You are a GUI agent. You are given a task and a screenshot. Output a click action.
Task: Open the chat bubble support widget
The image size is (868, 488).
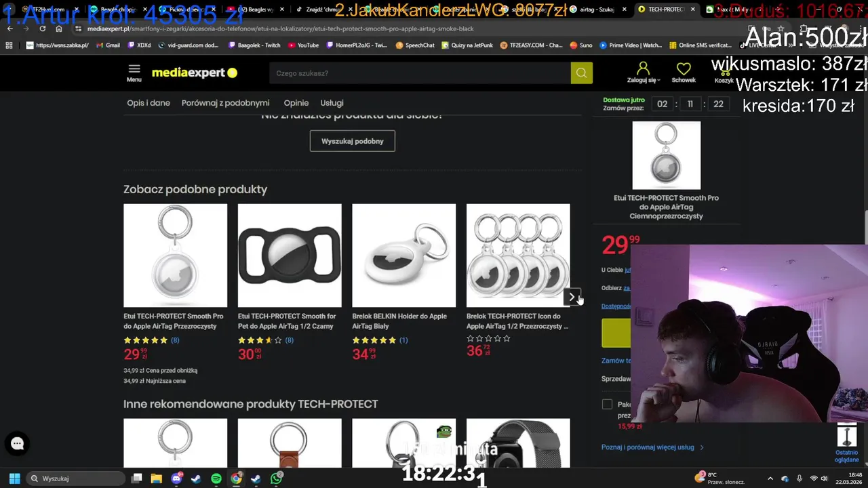(x=18, y=443)
